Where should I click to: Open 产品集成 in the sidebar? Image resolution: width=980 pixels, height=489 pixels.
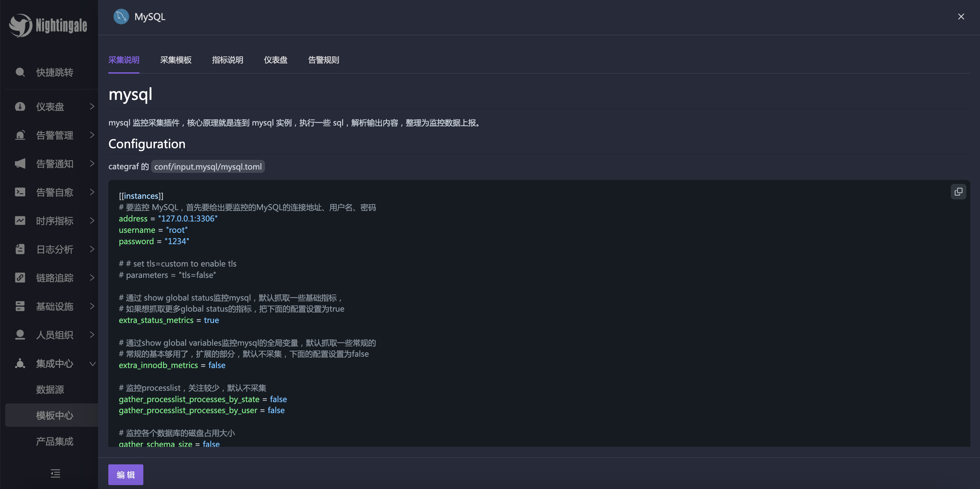[54, 441]
